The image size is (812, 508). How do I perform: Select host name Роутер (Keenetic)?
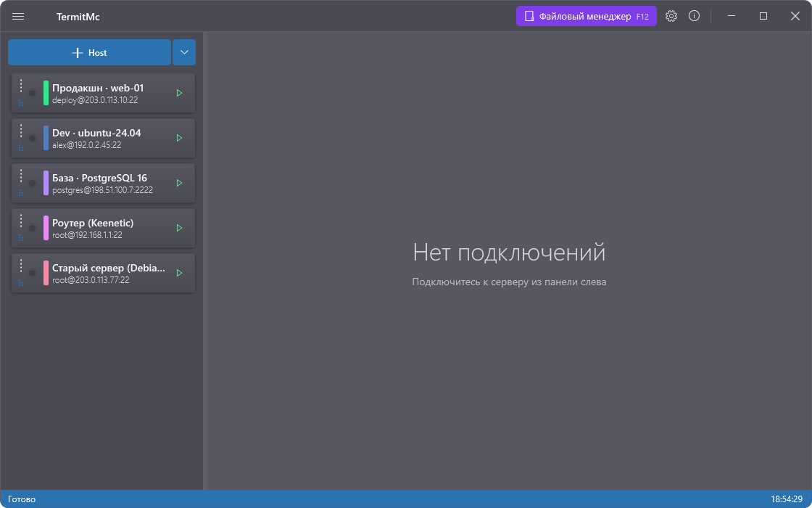pos(93,223)
